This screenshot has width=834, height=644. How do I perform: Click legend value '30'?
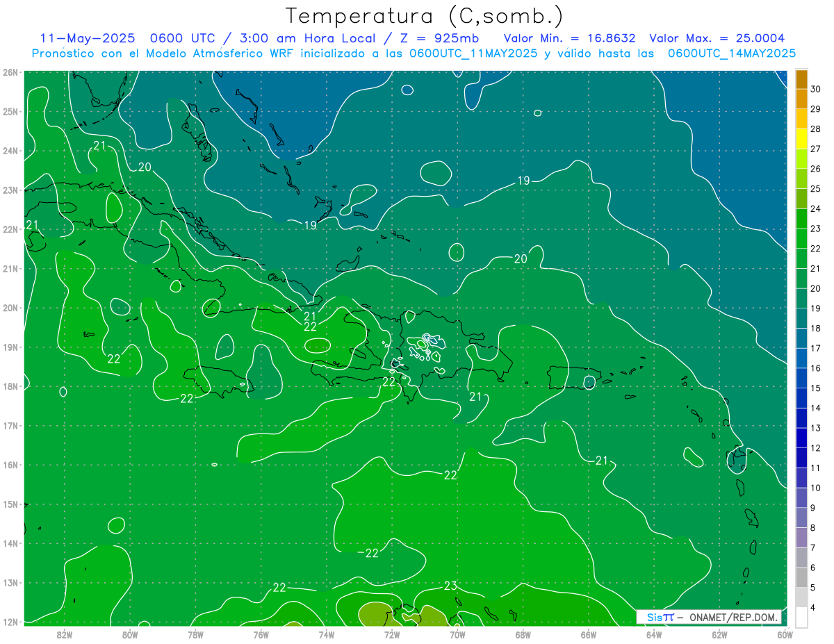(x=815, y=89)
